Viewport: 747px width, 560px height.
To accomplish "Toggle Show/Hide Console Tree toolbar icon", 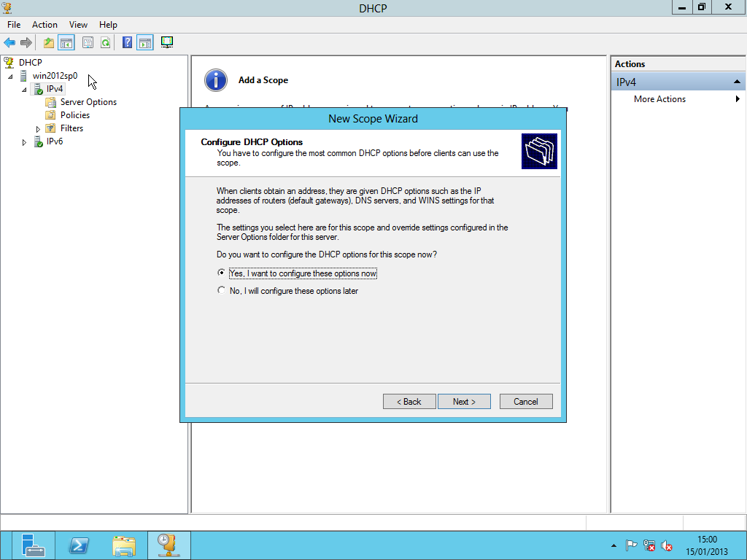I will click(x=66, y=43).
